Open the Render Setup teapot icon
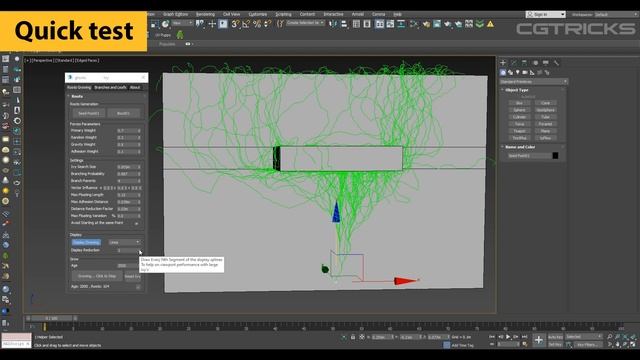The image size is (640, 360). coord(426,24)
